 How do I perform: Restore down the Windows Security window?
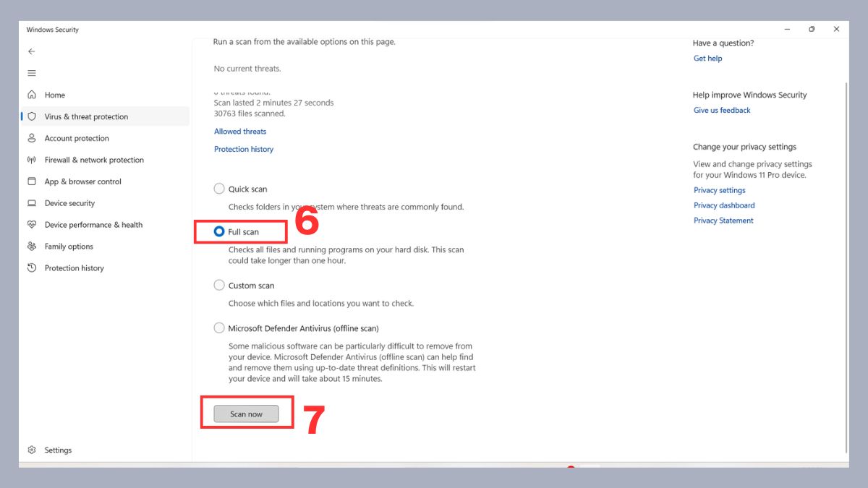pyautogui.click(x=812, y=30)
